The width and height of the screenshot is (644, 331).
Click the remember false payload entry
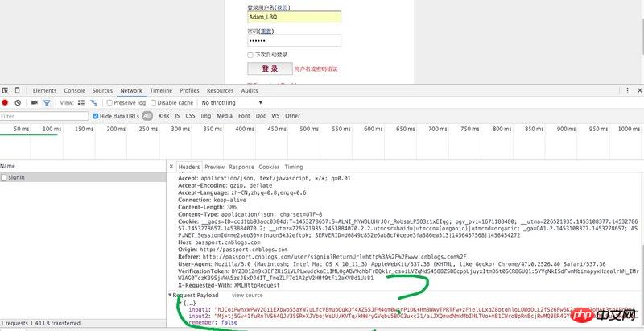pyautogui.click(x=213, y=322)
